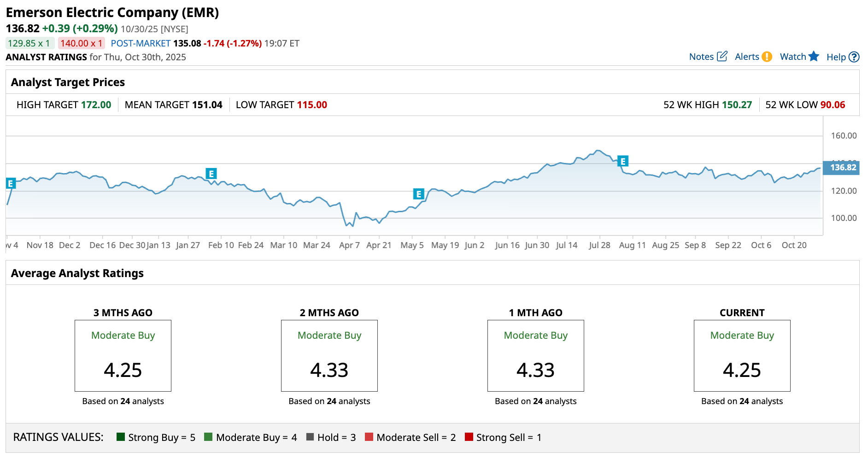The image size is (868, 463).
Task: Click the 3 MTHS AGO rating box
Action: [x=123, y=355]
